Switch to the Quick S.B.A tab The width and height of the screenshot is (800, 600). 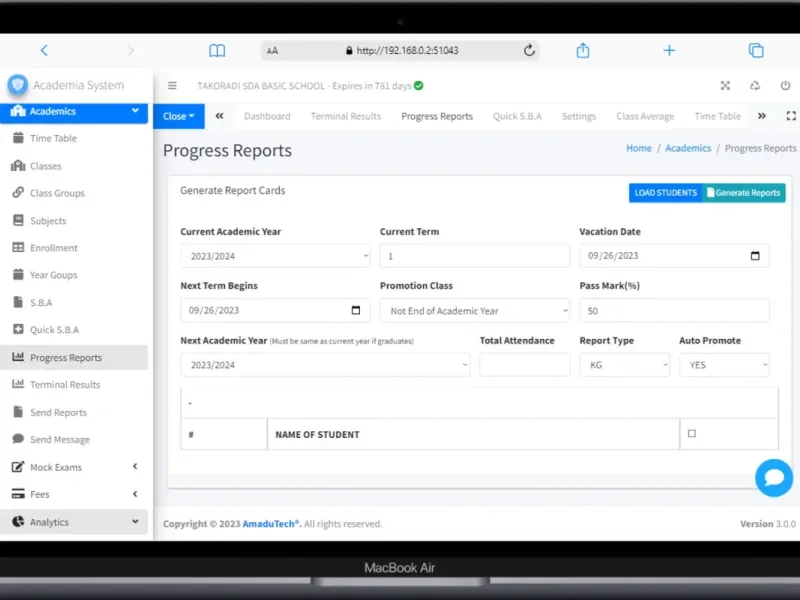pos(517,116)
